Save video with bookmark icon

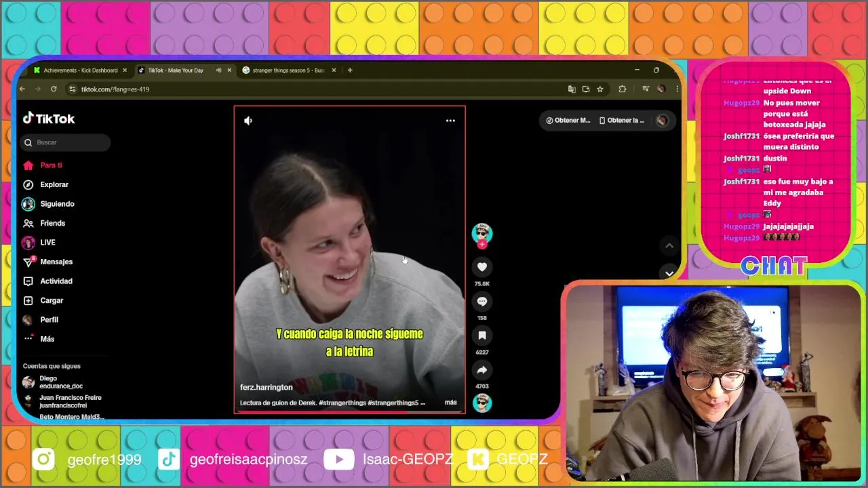[x=482, y=335]
